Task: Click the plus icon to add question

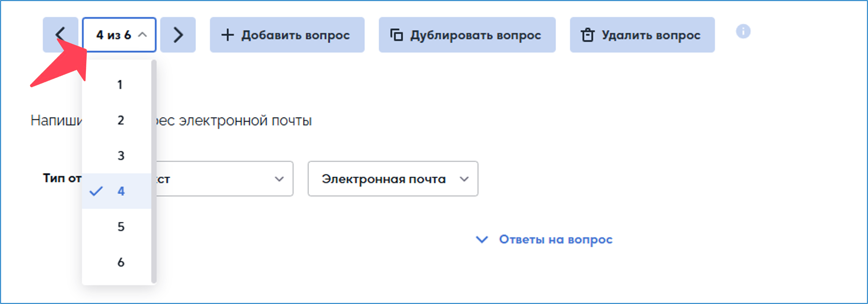Action: pyautogui.click(x=227, y=35)
